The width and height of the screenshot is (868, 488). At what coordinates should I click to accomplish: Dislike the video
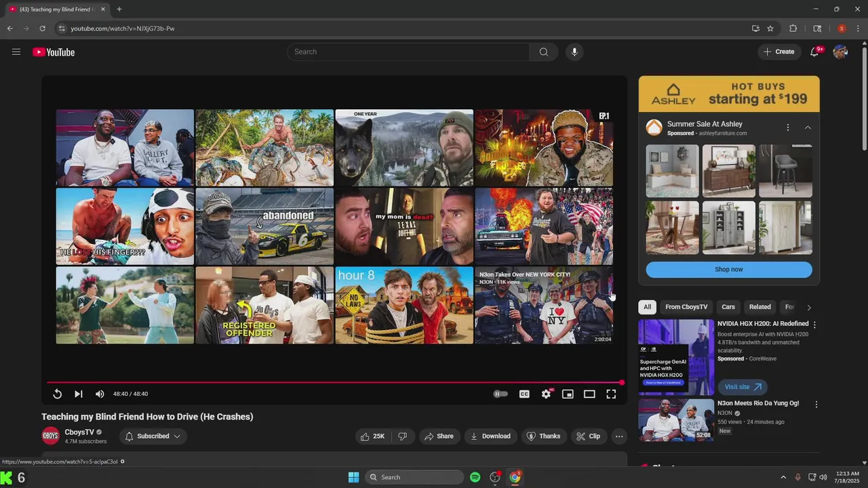[x=402, y=436]
